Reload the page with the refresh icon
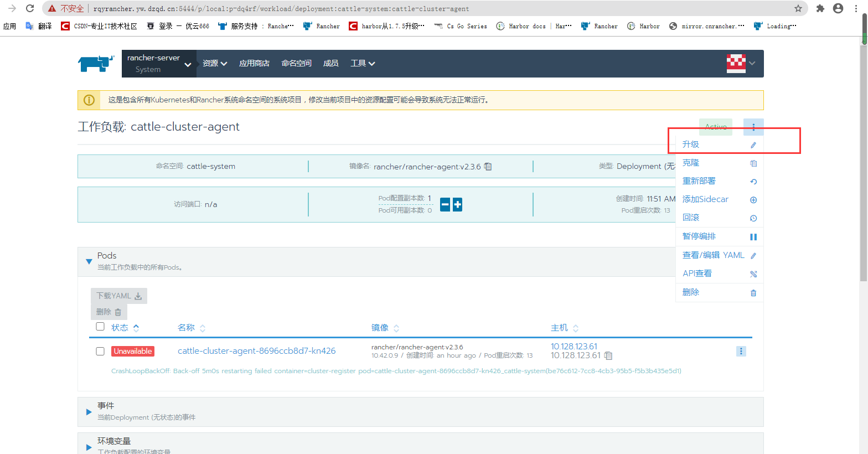This screenshot has width=868, height=454. coord(30,8)
